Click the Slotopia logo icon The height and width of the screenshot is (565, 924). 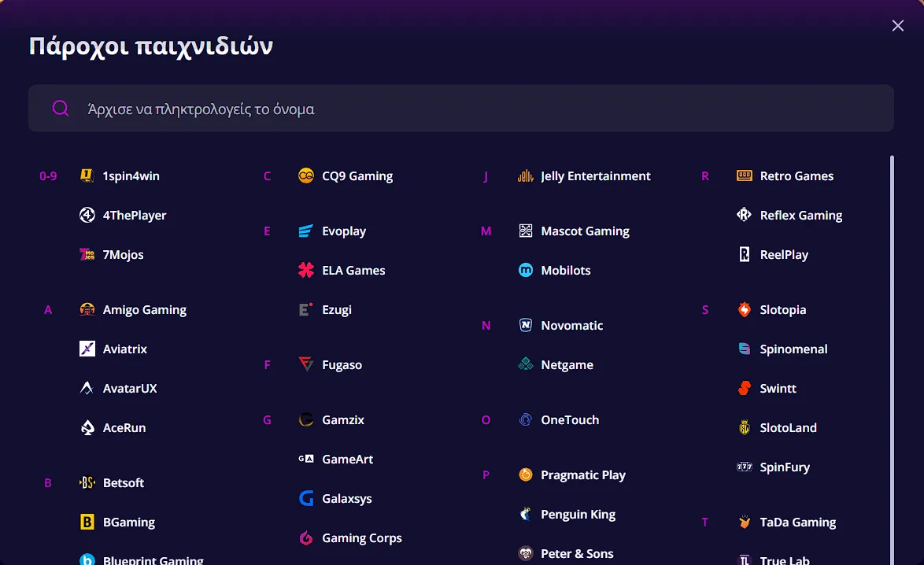[x=745, y=310]
